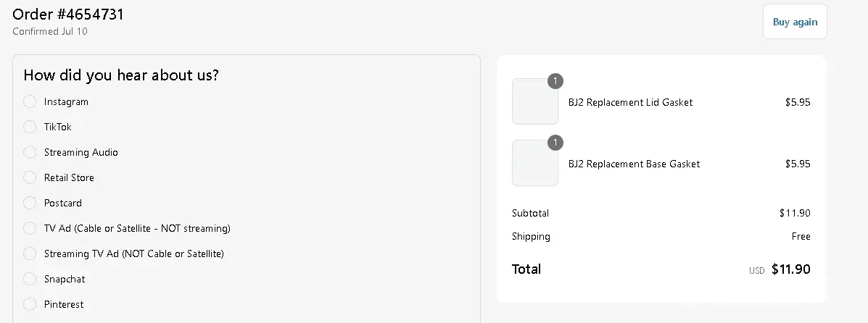Click the Order #4654731 heading
The image size is (868, 323).
pos(68,14)
